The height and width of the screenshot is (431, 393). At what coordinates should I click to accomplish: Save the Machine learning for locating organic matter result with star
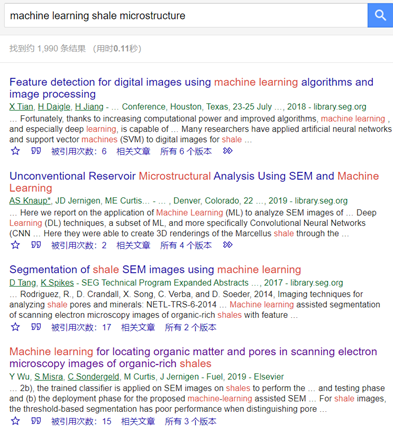coord(15,421)
